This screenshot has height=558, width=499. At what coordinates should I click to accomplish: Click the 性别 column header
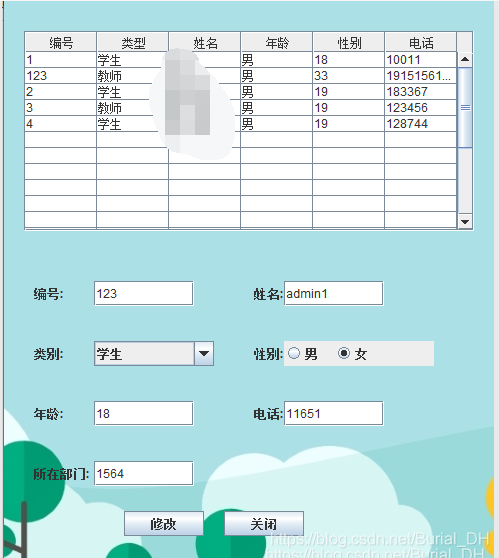pos(348,43)
